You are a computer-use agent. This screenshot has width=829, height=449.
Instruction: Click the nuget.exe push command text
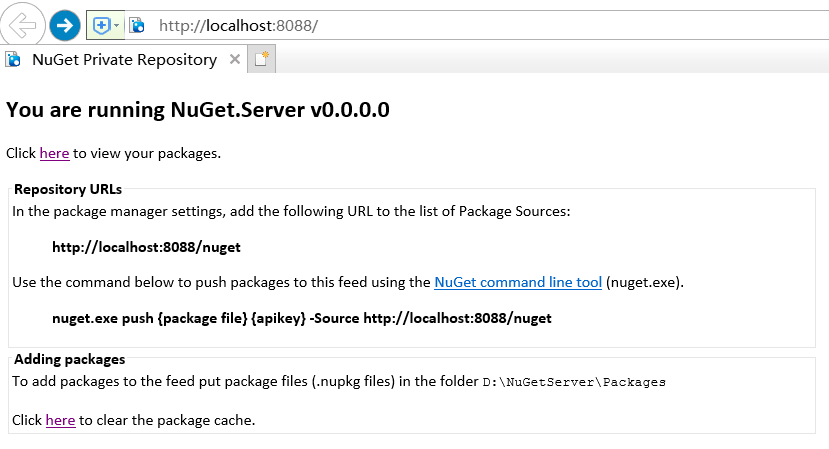[x=301, y=318]
